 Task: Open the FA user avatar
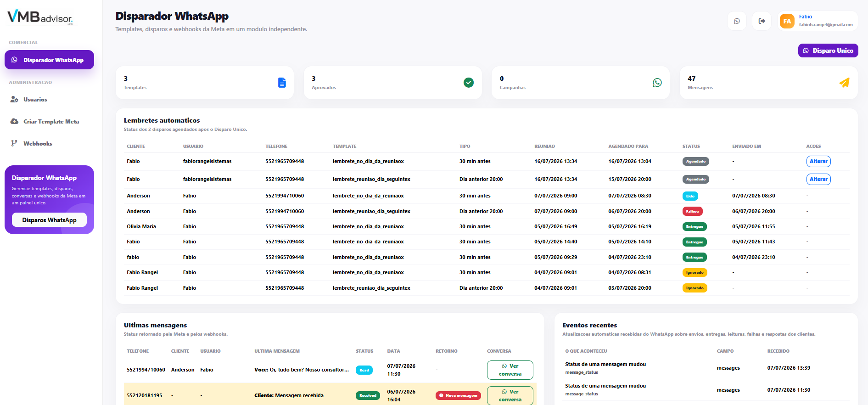(787, 21)
